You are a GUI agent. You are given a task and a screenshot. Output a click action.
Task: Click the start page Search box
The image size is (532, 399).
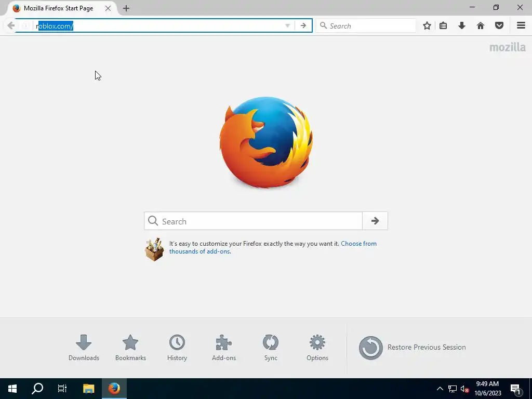pos(254,221)
